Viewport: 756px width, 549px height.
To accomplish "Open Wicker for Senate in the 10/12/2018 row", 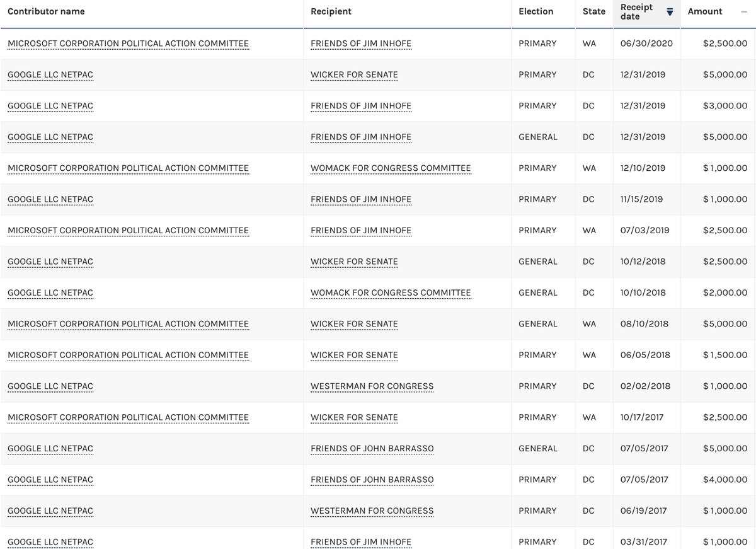I will coord(354,262).
